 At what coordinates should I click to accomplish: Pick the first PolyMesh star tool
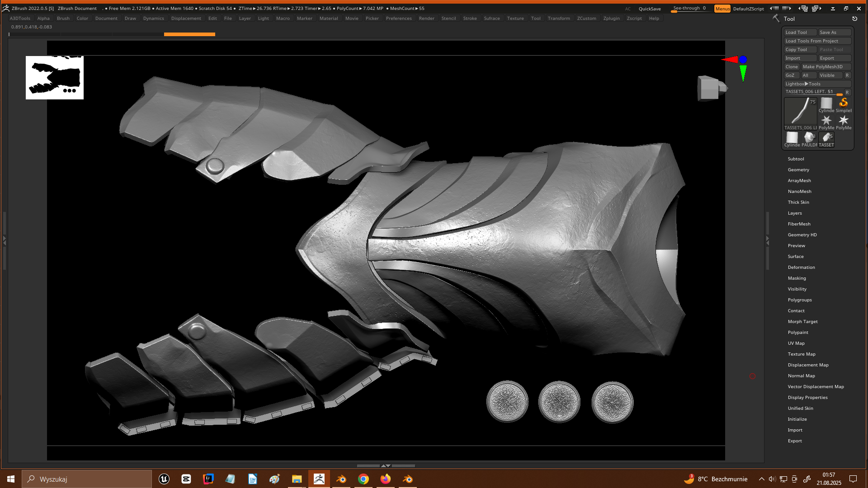tap(826, 122)
